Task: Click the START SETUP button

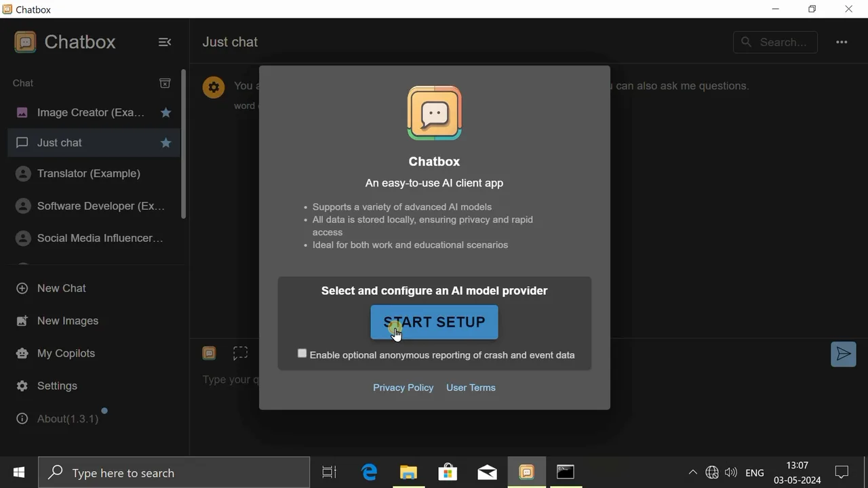Action: pyautogui.click(x=434, y=322)
